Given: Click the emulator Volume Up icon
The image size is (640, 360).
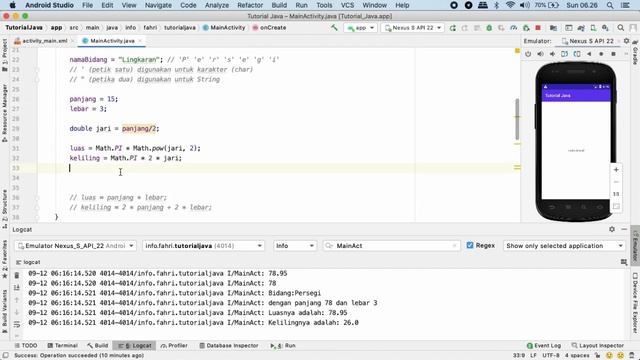Looking at the screenshot, I should coord(540,54).
